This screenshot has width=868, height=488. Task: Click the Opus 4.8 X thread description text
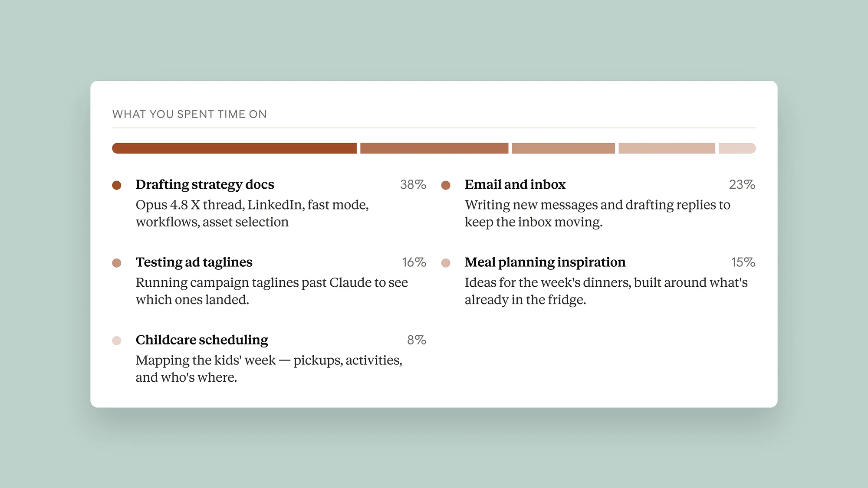[252, 213]
